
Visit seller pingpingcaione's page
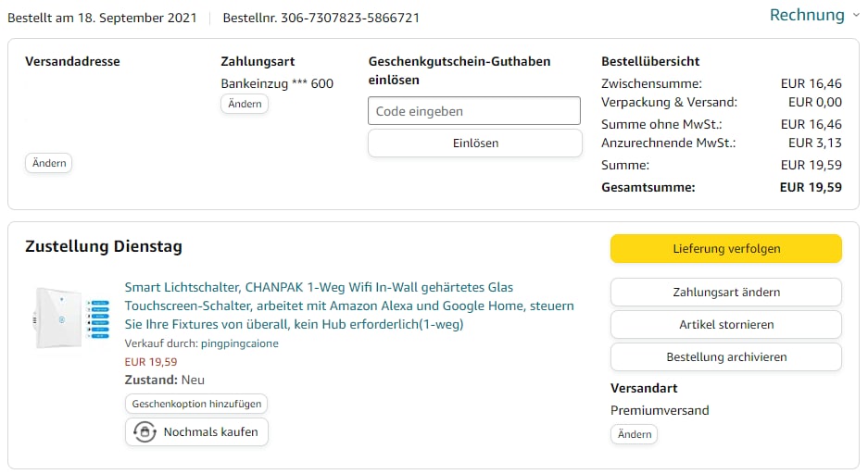point(239,343)
